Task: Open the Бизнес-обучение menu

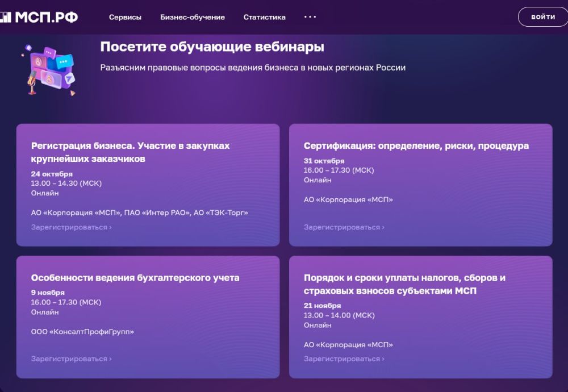Action: pyautogui.click(x=193, y=17)
